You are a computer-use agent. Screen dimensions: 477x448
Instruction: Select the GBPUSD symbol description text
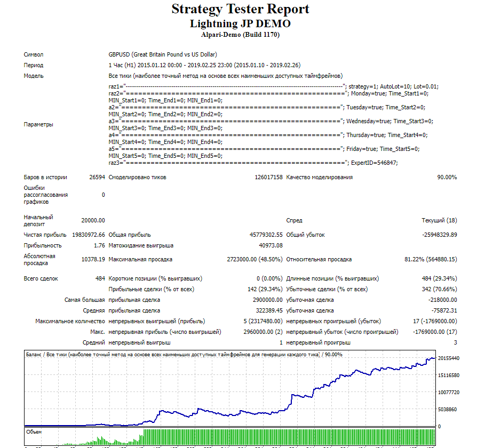[x=163, y=54]
